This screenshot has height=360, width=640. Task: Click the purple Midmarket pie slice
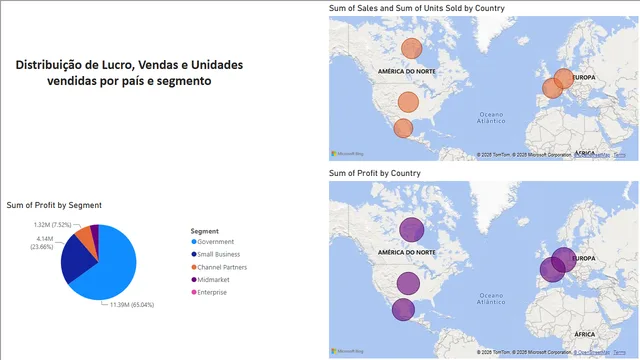pyautogui.click(x=95, y=235)
